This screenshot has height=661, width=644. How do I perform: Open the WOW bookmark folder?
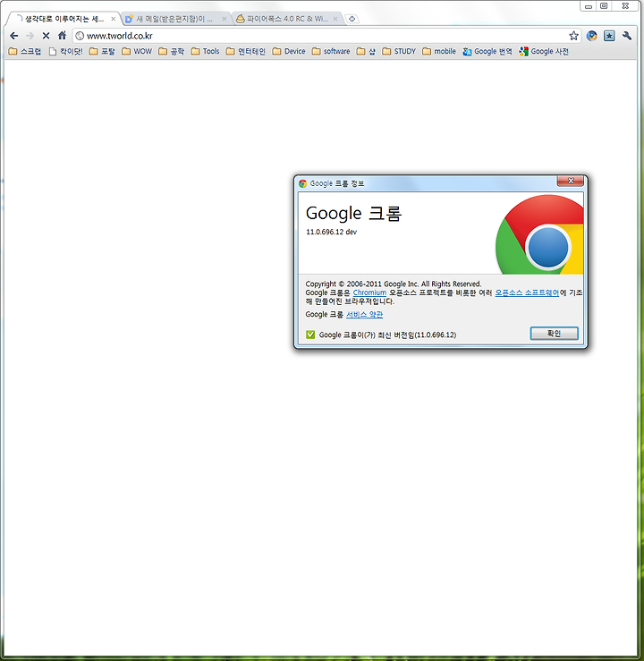pyautogui.click(x=137, y=51)
